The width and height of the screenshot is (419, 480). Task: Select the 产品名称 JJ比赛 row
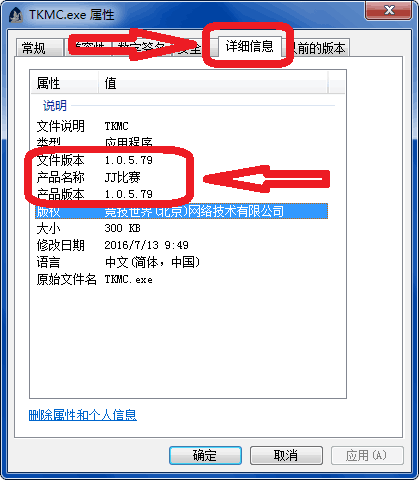coord(182,177)
